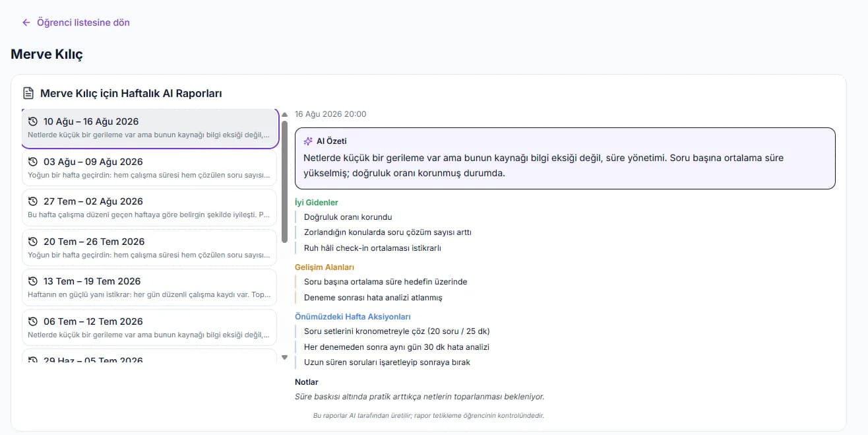
Task: Click the AI Özeti summary card
Action: pos(565,158)
